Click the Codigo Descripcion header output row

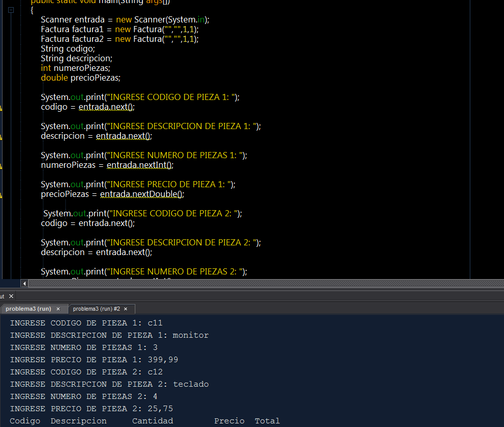tap(145, 421)
